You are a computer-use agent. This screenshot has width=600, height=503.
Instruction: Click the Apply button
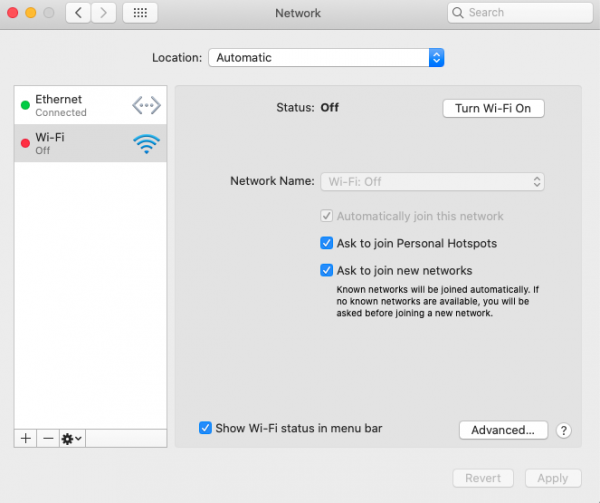pyautogui.click(x=553, y=478)
